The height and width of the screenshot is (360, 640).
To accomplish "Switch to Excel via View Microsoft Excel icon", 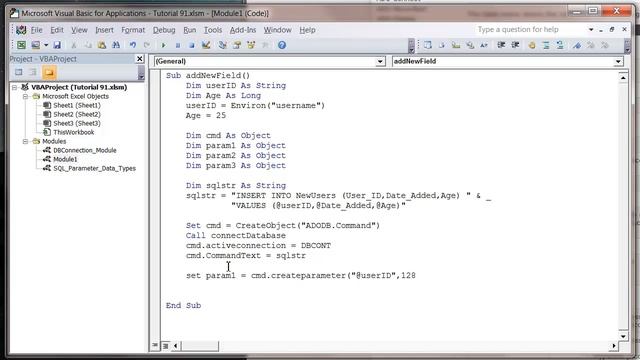I will click(21, 45).
